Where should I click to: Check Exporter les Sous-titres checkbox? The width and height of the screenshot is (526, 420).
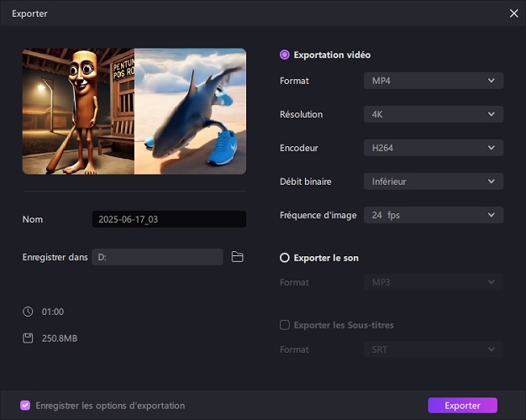point(285,325)
